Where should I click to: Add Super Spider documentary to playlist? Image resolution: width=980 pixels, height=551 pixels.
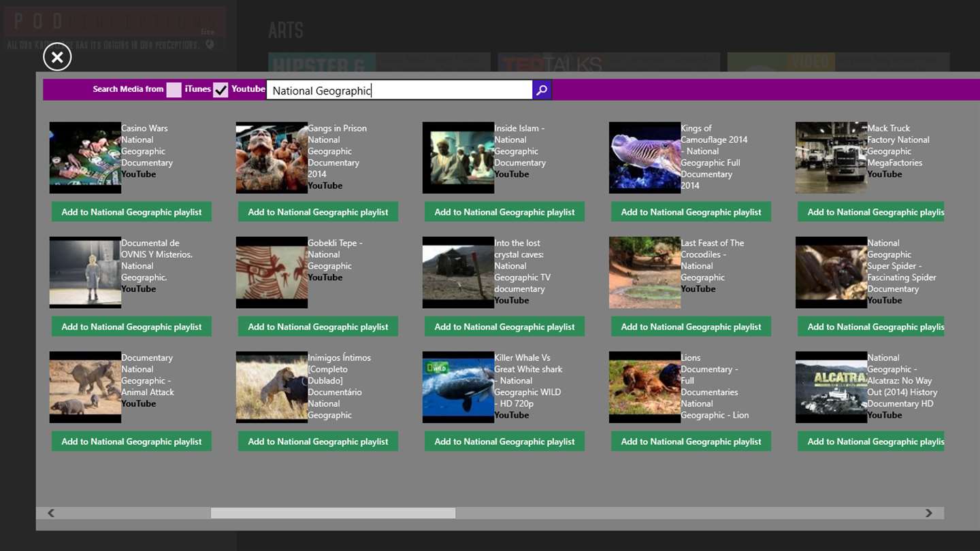pos(871,327)
